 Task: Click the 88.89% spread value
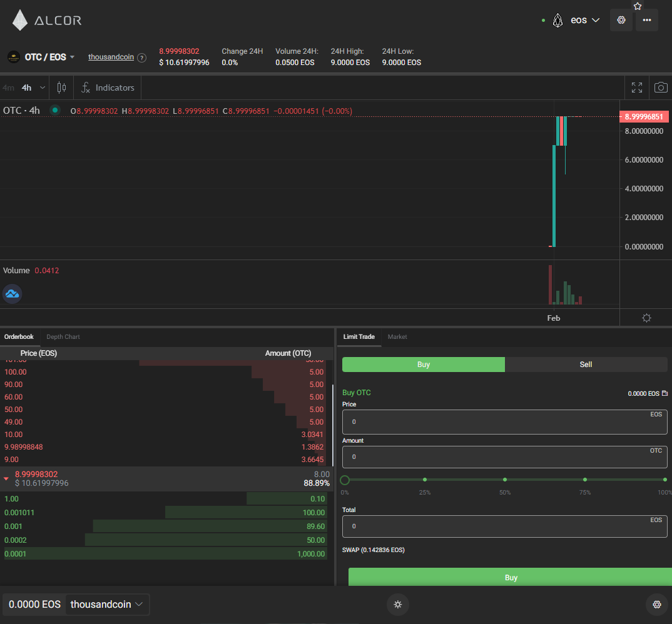tap(317, 483)
